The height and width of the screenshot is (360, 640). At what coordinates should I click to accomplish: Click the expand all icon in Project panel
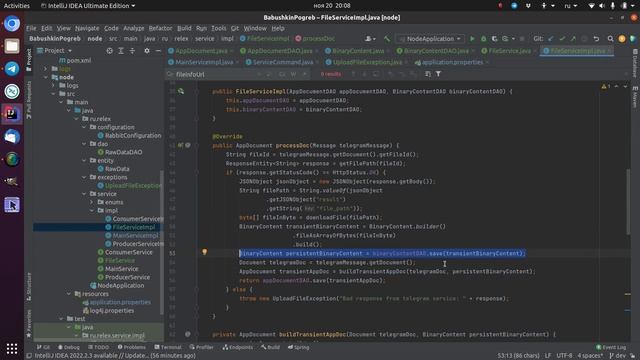click(x=121, y=51)
